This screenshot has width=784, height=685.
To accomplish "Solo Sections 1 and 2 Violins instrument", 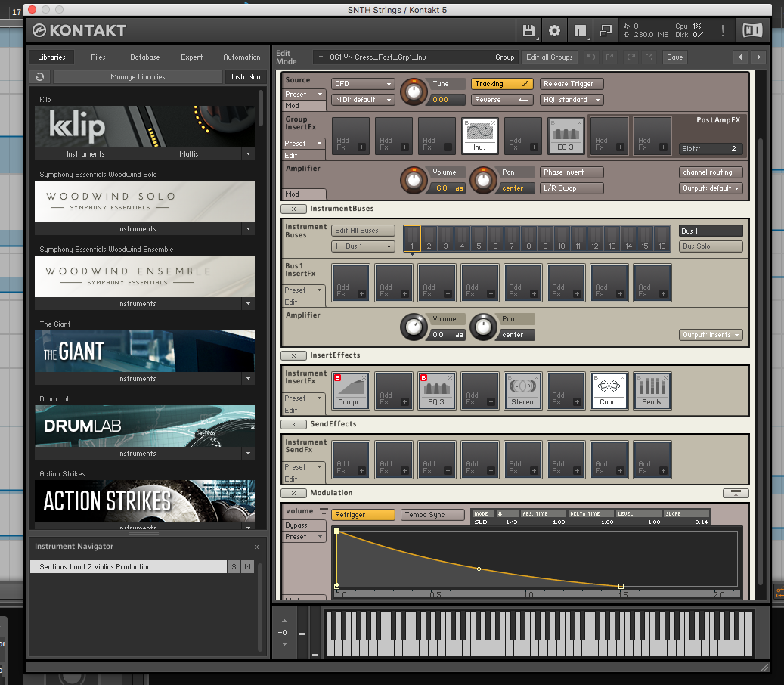I will [234, 566].
